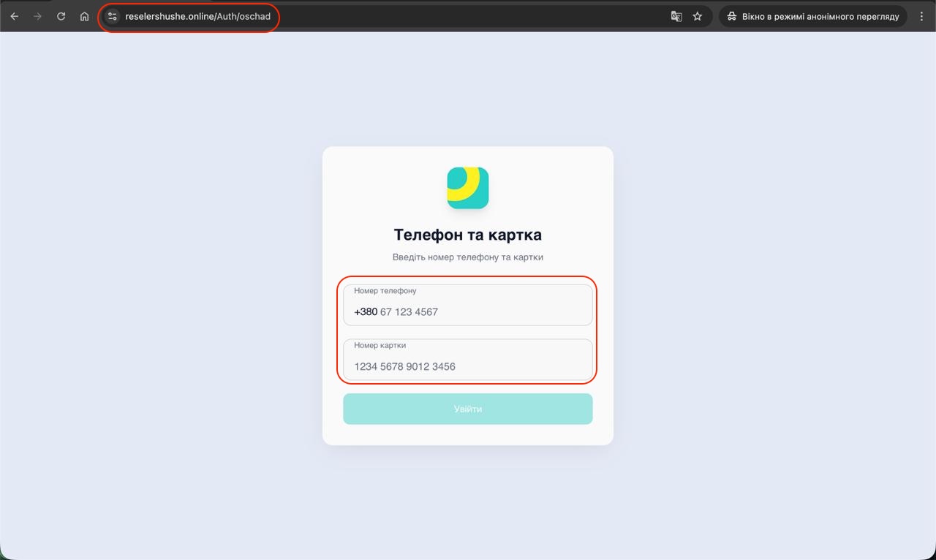Click the browser Forward arrow
The width and height of the screenshot is (936, 560).
point(37,16)
